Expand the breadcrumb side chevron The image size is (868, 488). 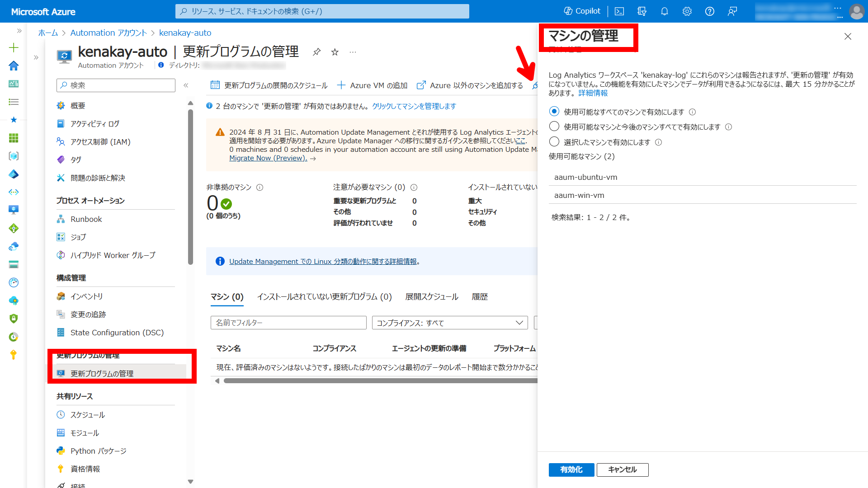[36, 57]
